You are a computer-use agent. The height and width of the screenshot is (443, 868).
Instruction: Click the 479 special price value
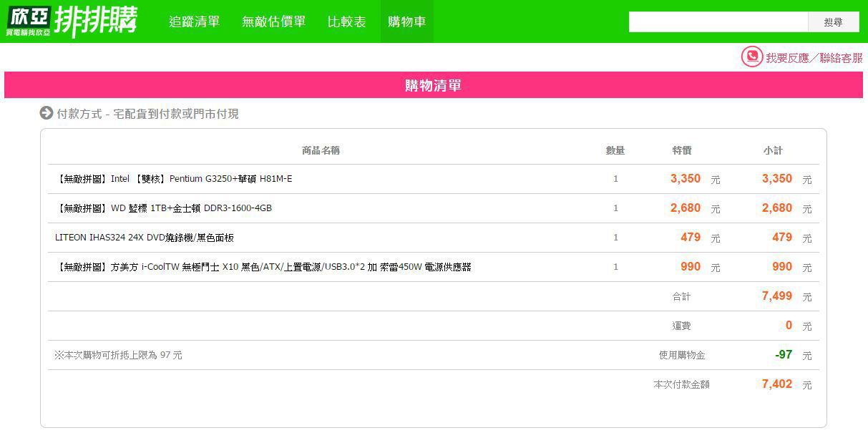pyautogui.click(x=691, y=238)
